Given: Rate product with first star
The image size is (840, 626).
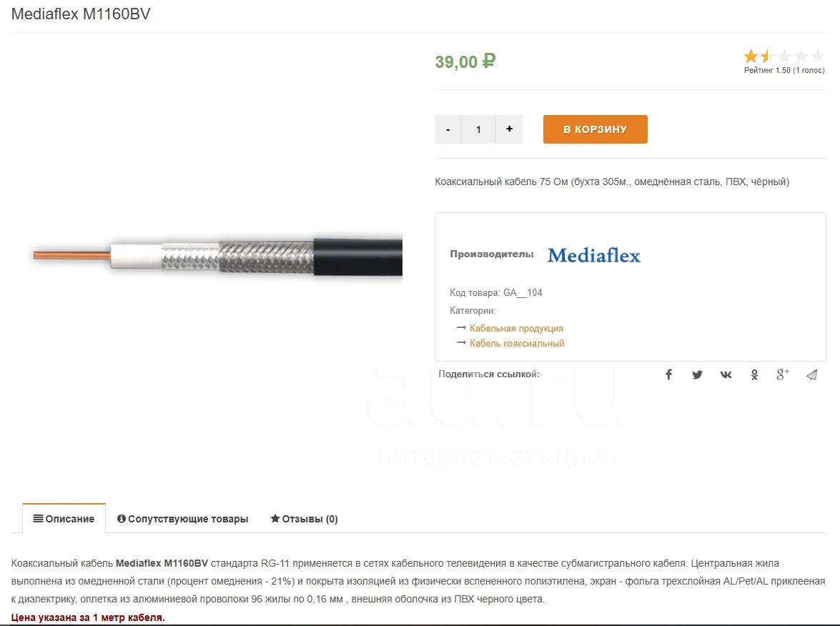Looking at the screenshot, I should pos(751,56).
